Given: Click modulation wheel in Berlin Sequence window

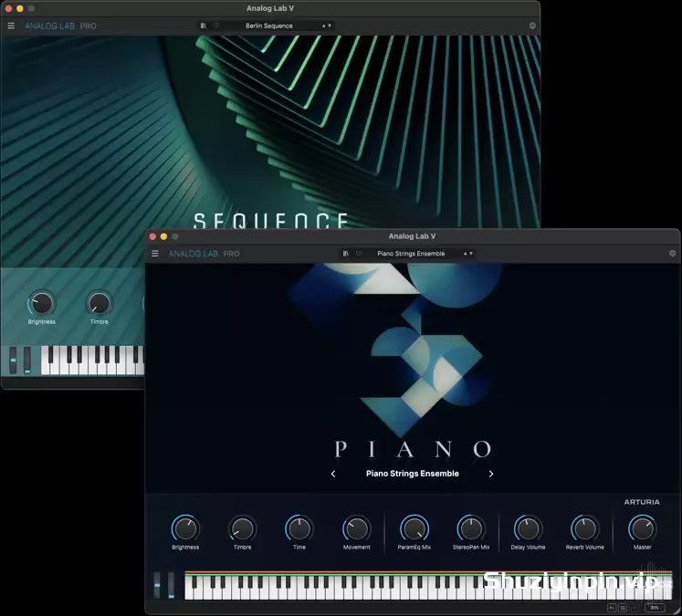Looking at the screenshot, I should pos(27,360).
